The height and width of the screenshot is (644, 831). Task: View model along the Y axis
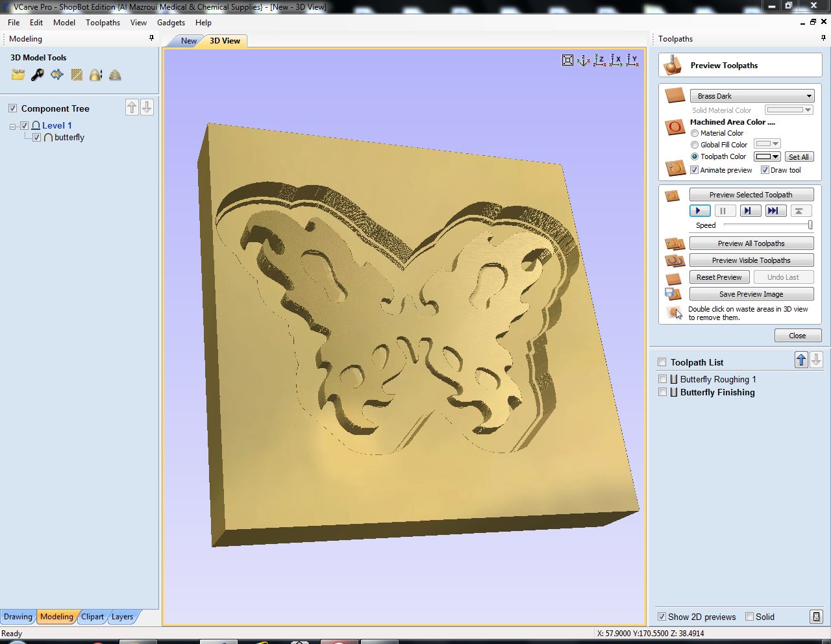coord(632,60)
